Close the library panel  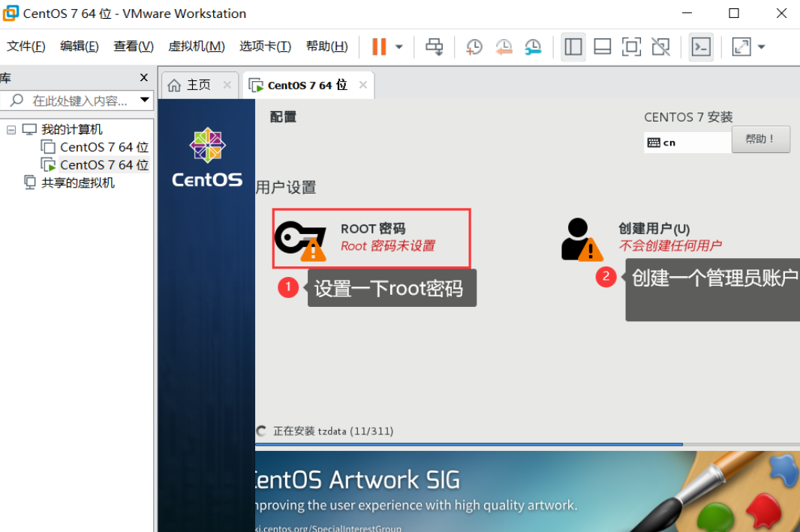tap(144, 77)
